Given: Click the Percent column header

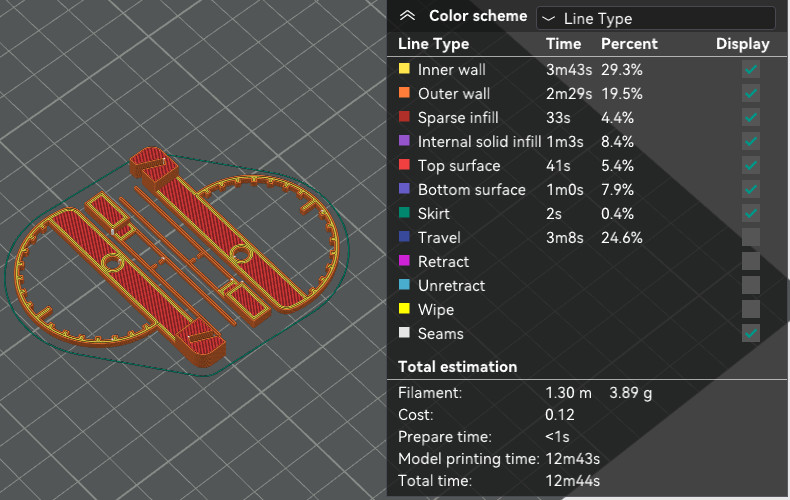Looking at the screenshot, I should (x=629, y=44).
